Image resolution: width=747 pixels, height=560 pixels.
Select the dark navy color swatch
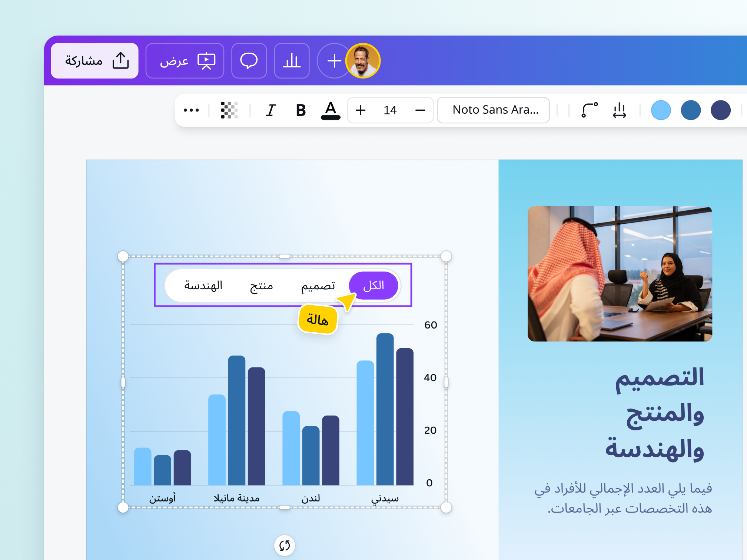pyautogui.click(x=721, y=110)
